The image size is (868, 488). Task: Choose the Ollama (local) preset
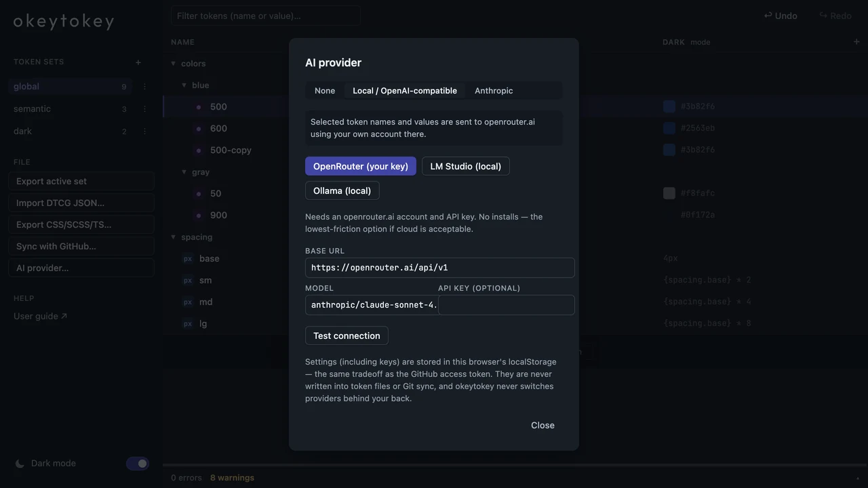(x=342, y=190)
